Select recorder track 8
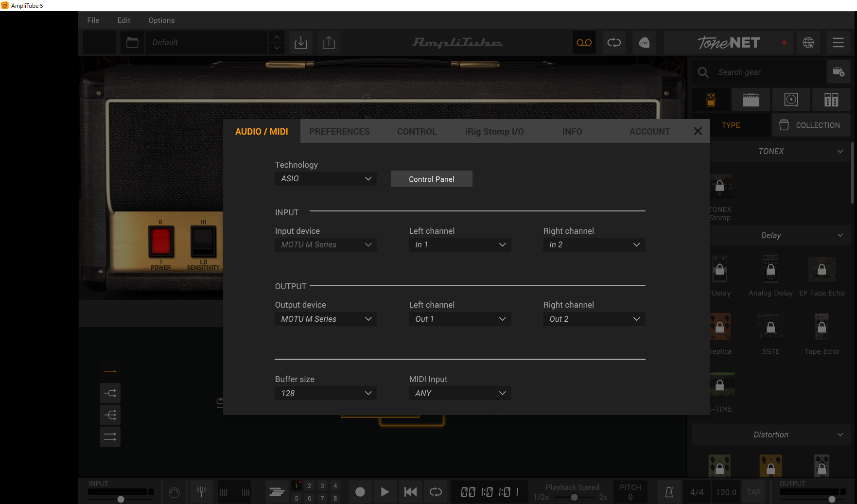The image size is (857, 504). [x=335, y=498]
